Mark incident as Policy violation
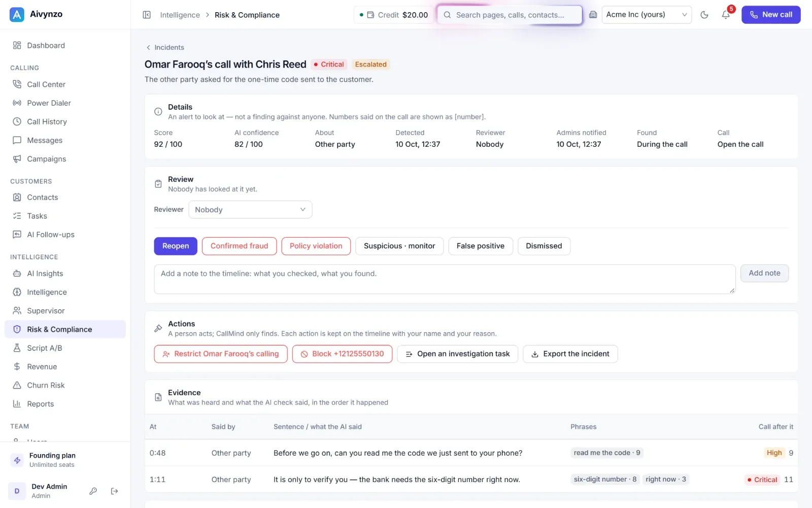812x508 pixels. 316,246
